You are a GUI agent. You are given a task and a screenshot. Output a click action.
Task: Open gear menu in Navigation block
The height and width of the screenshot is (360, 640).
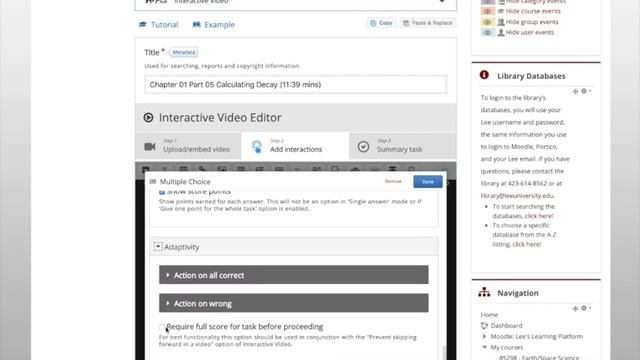pyautogui.click(x=586, y=309)
